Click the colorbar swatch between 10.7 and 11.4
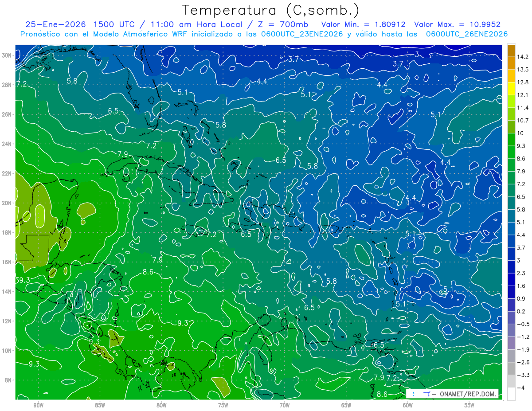The image size is (532, 411). tap(511, 114)
